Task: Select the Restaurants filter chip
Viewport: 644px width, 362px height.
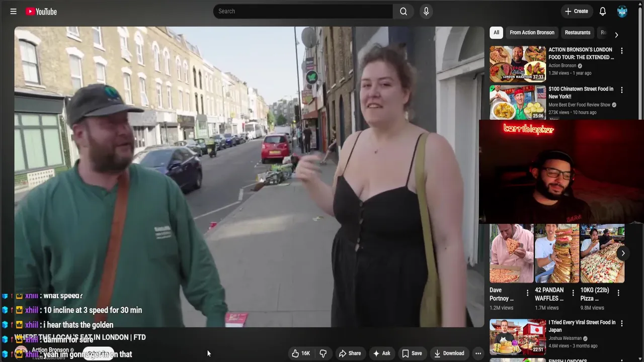Action: 578,33
